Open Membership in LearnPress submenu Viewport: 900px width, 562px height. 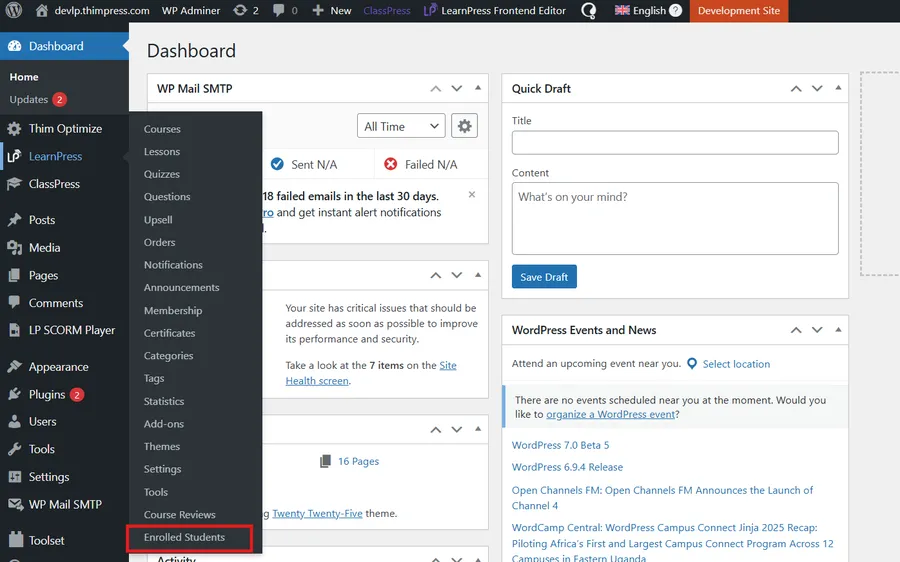click(x=173, y=311)
